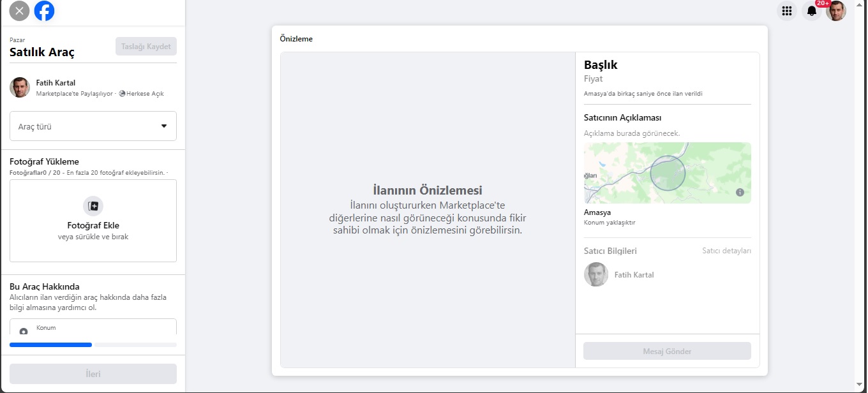This screenshot has height=393, width=868.
Task: Click the map info icon
Action: (740, 192)
